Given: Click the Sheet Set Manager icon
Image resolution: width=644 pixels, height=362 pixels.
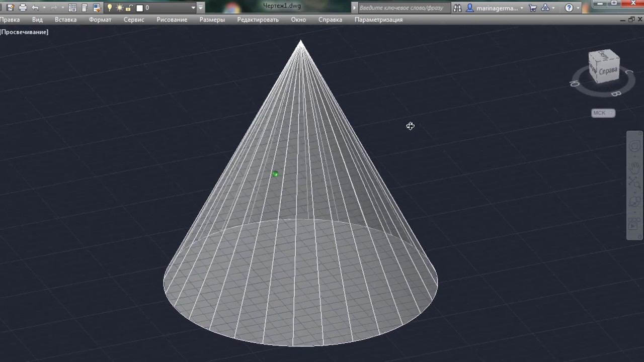Looking at the screenshot, I should pyautogui.click(x=72, y=8).
